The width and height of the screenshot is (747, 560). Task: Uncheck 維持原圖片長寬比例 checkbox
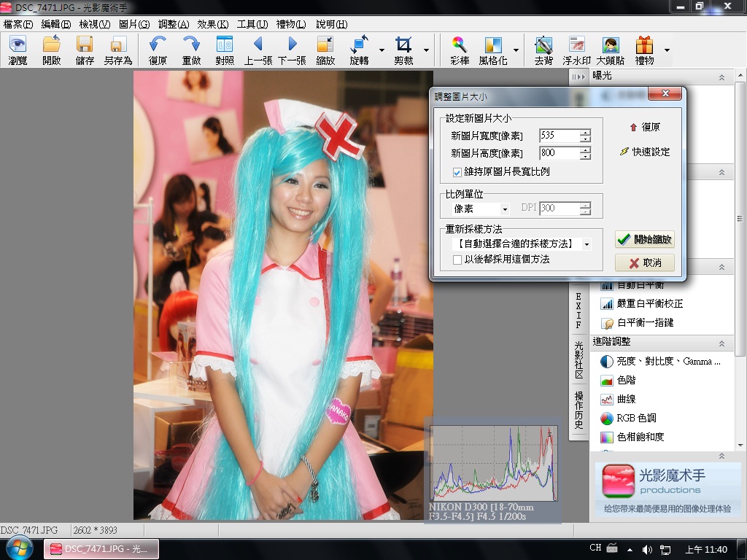click(x=457, y=172)
